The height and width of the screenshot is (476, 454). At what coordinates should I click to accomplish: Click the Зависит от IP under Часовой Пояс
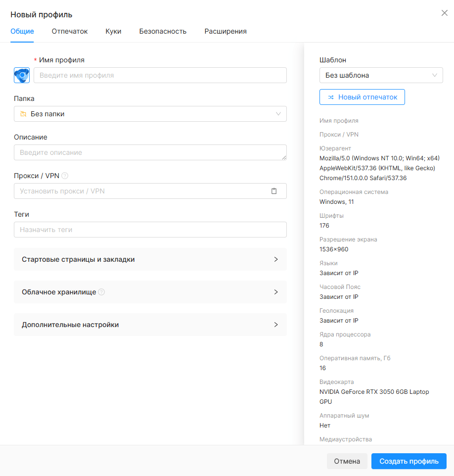tap(339, 297)
